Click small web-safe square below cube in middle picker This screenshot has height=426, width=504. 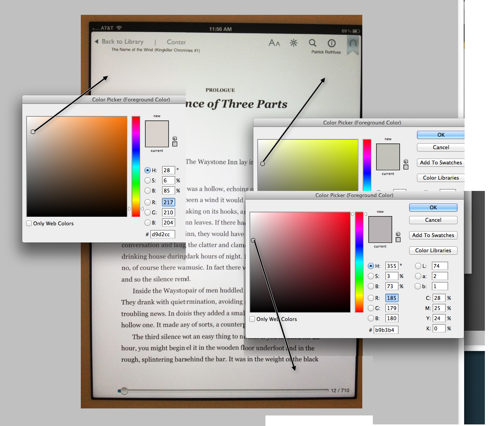pyautogui.click(x=406, y=167)
